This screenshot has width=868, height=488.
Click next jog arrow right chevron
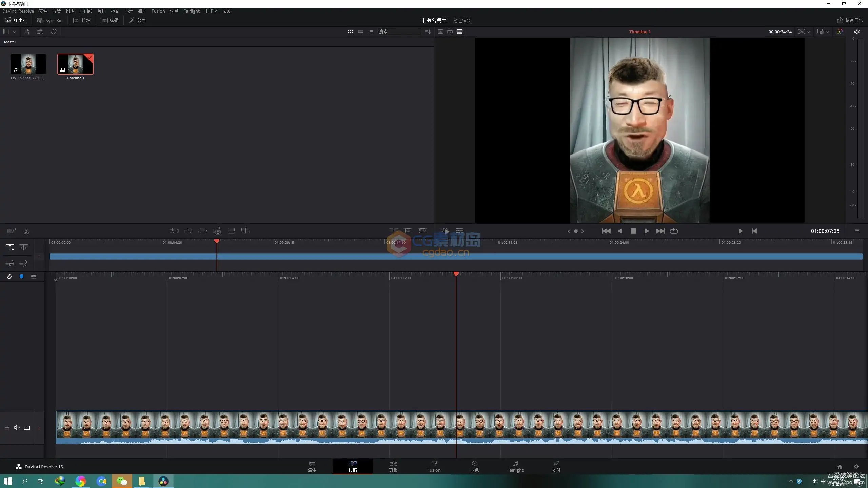coord(583,231)
